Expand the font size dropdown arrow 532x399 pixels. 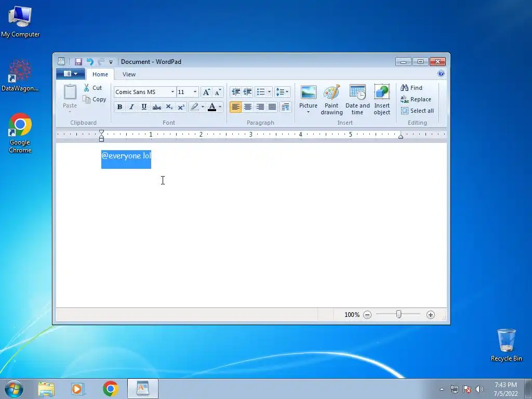point(195,92)
